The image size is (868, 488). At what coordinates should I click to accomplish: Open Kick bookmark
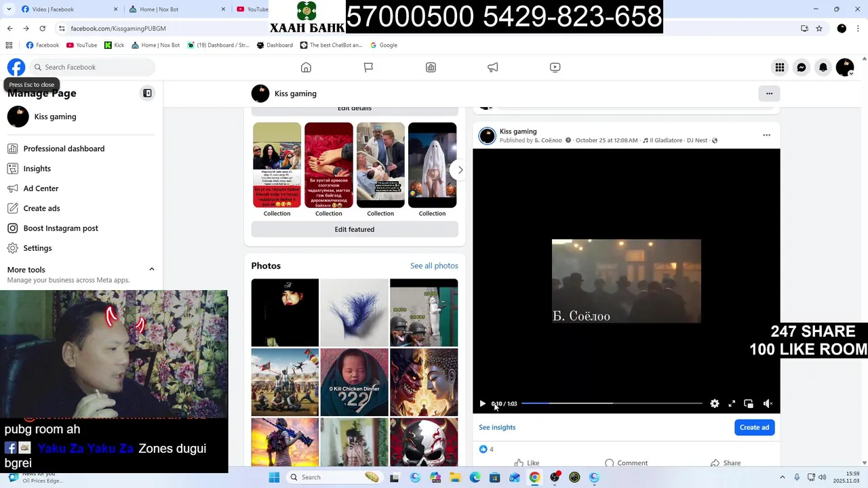[x=115, y=45]
